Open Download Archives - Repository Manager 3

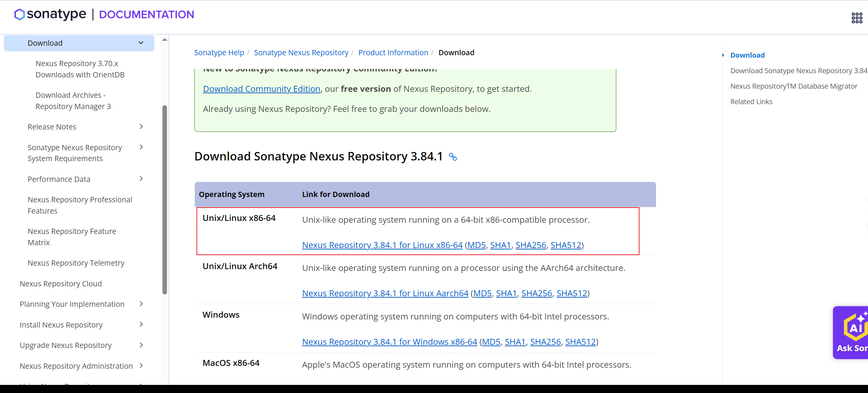click(73, 101)
